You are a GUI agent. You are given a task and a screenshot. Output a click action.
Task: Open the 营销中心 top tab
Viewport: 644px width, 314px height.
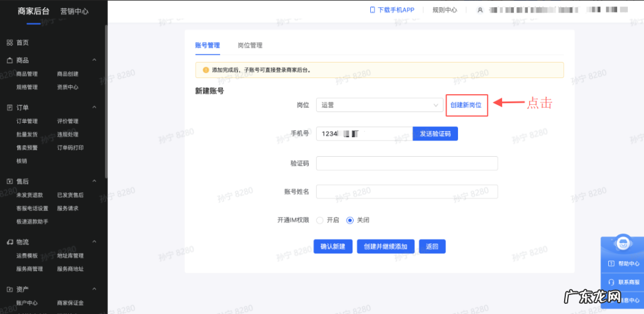(x=75, y=11)
